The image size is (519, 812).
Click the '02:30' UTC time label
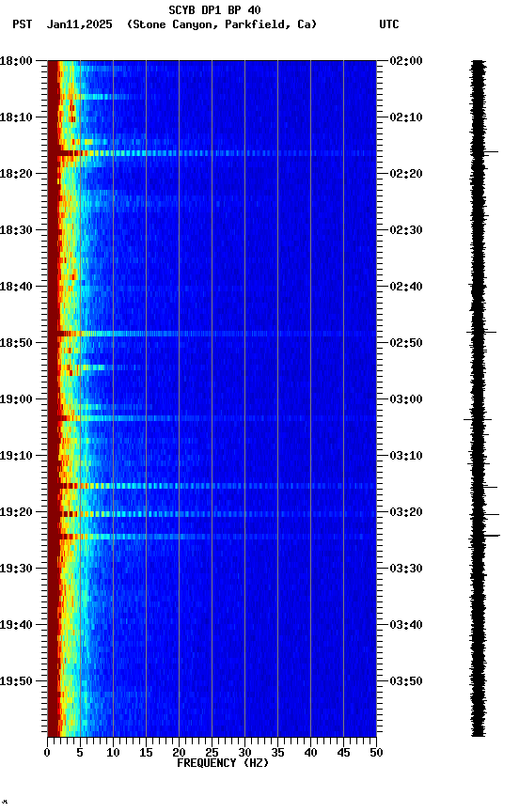pos(406,230)
